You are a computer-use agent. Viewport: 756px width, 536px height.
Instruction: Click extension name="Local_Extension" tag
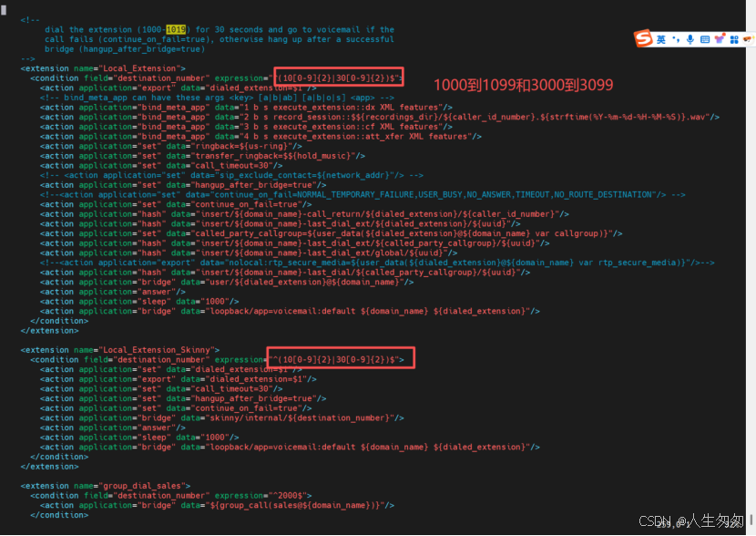[103, 68]
